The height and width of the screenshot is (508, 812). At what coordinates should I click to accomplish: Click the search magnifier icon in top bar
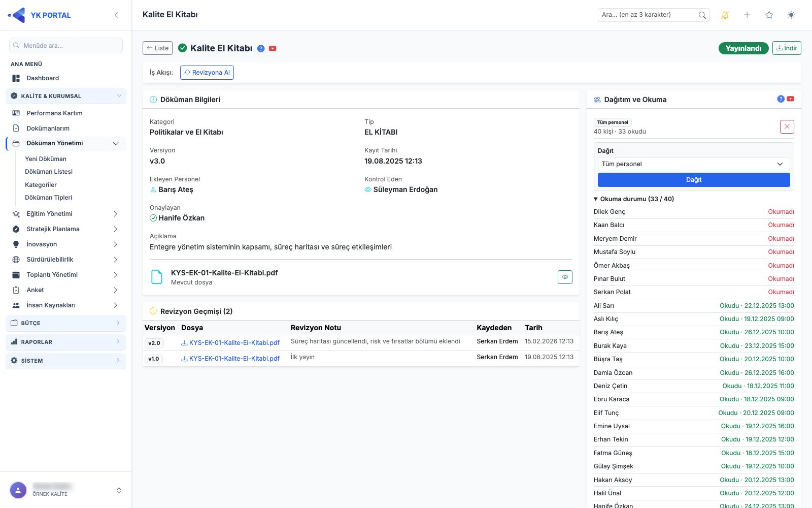702,15
